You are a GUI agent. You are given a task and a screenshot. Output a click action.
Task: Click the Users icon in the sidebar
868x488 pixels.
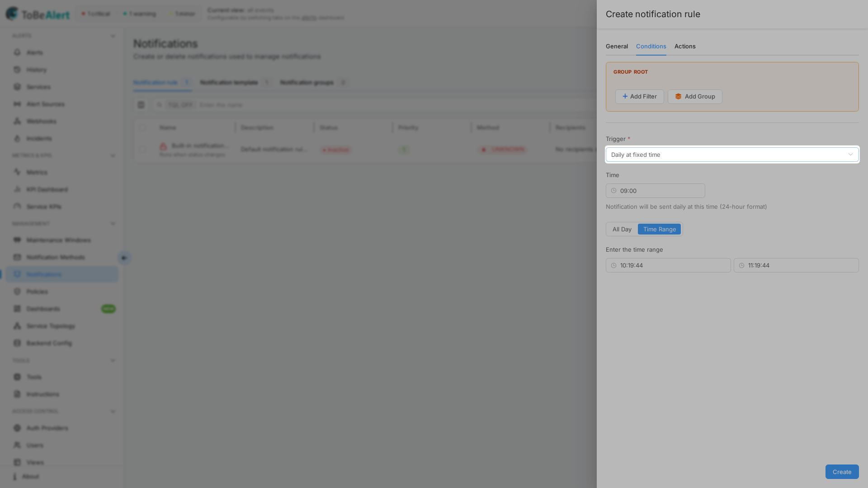(x=17, y=445)
